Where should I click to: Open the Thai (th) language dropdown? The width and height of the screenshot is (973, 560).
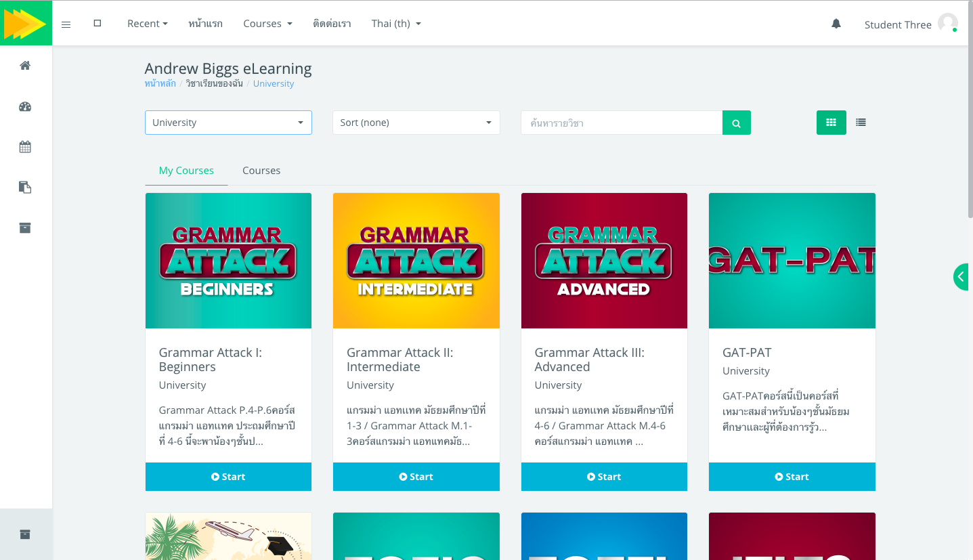pyautogui.click(x=396, y=24)
